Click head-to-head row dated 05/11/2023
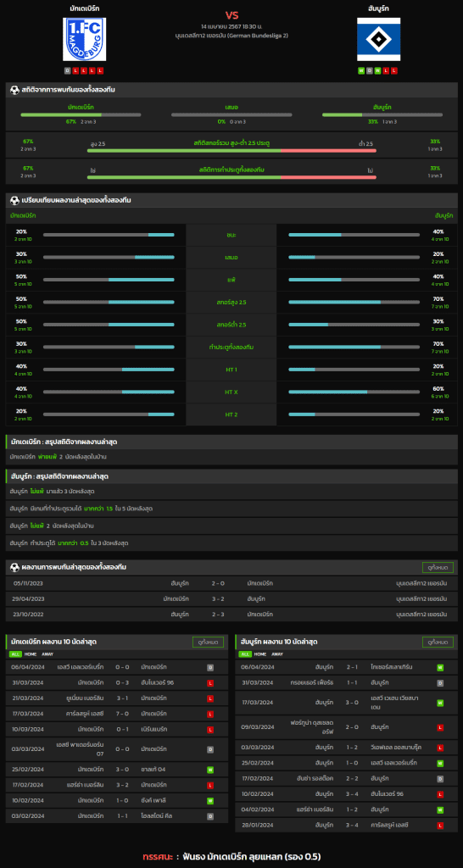 coord(231,583)
